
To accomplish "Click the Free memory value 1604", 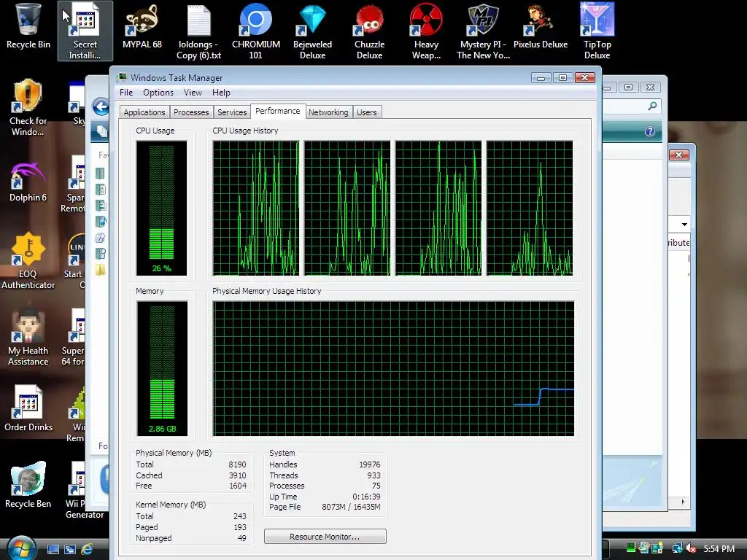I will click(x=238, y=486).
